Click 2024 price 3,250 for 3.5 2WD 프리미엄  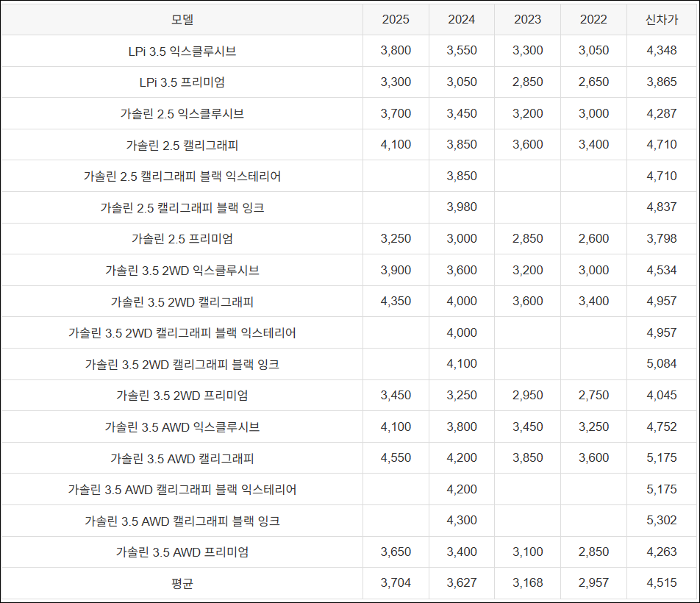pyautogui.click(x=462, y=395)
